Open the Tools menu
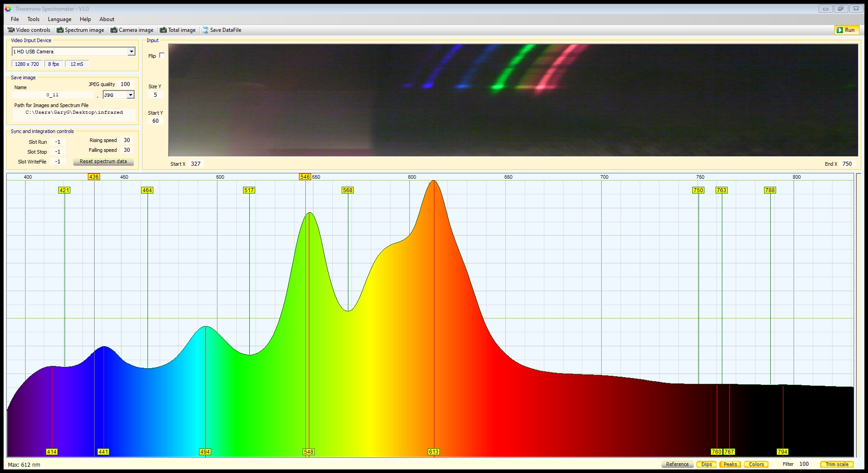This screenshot has height=473, width=868. click(33, 19)
